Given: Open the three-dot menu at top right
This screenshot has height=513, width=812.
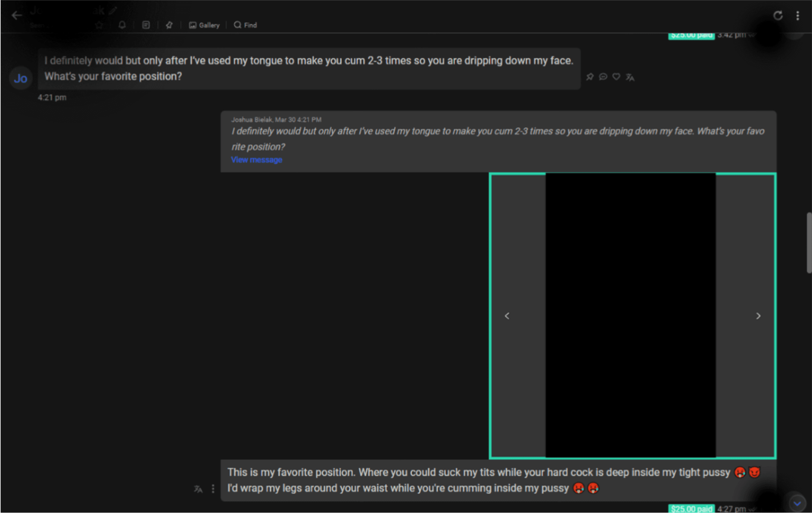Looking at the screenshot, I should click(x=797, y=16).
